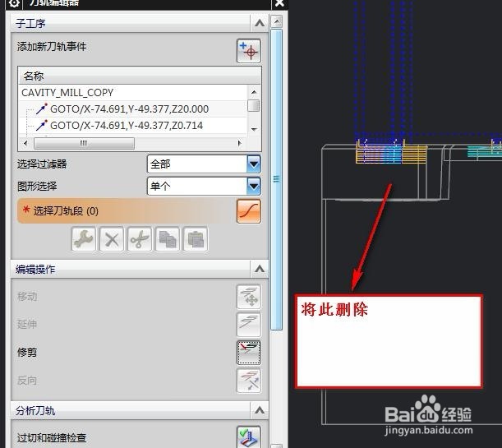Click the paste clipboard button
The image size is (502, 448).
pyautogui.click(x=196, y=239)
